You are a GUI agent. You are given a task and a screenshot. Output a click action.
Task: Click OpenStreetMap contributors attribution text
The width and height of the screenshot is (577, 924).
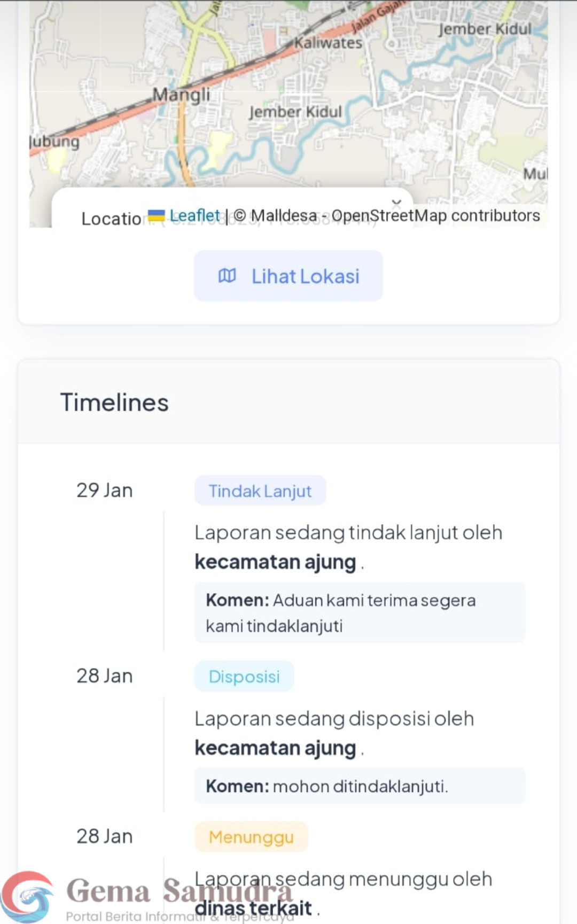click(435, 215)
